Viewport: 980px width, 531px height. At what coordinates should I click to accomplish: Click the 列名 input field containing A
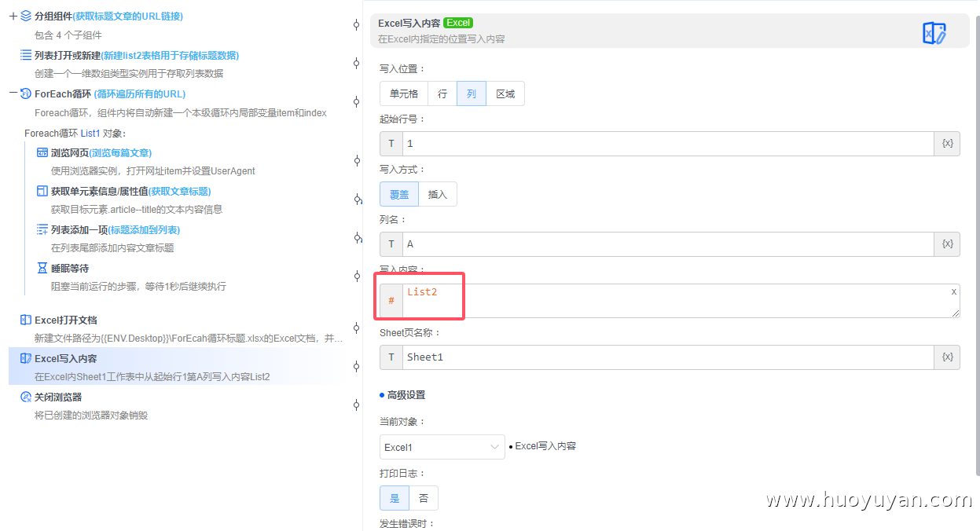(x=668, y=244)
